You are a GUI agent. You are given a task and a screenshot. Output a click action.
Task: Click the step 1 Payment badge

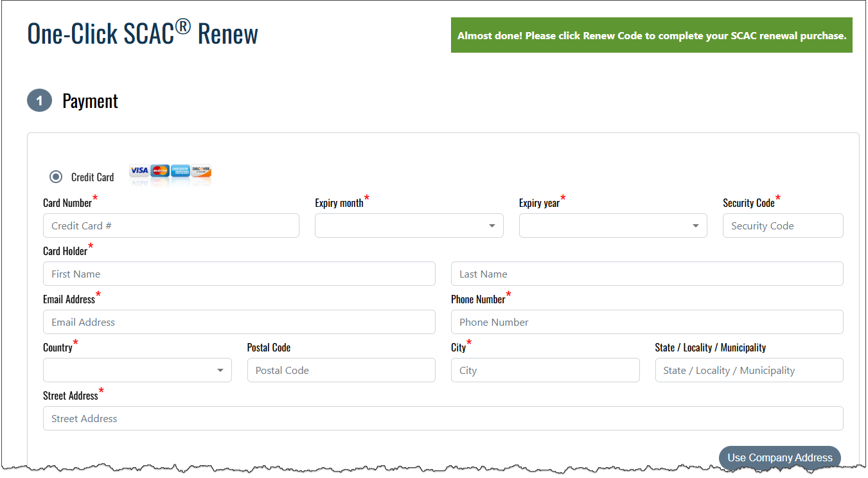(39, 101)
